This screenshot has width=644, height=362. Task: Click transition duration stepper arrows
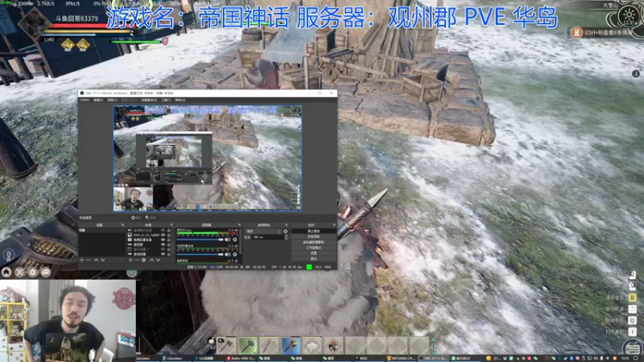287,237
